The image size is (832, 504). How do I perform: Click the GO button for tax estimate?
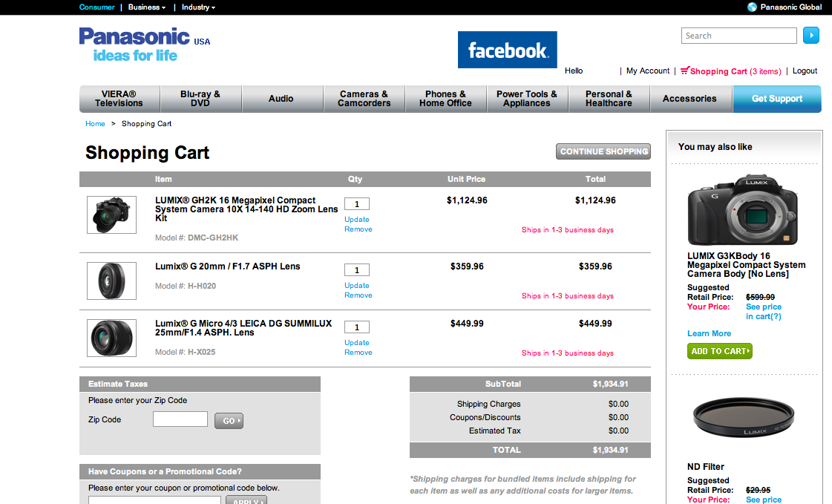click(x=229, y=421)
